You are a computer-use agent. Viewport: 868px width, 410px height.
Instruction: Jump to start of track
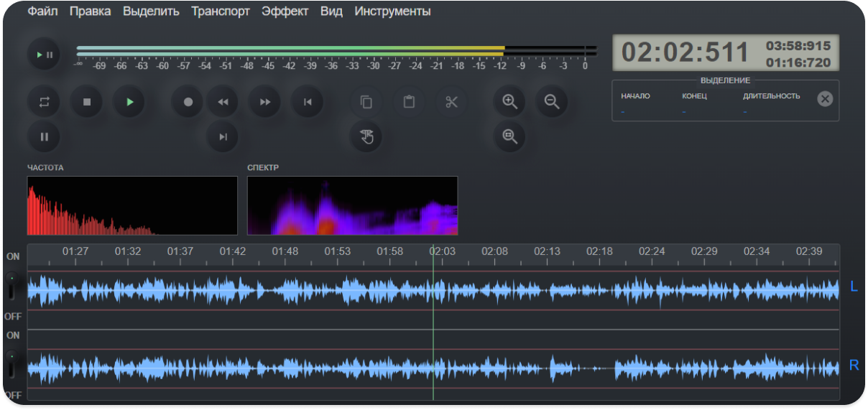pyautogui.click(x=308, y=102)
